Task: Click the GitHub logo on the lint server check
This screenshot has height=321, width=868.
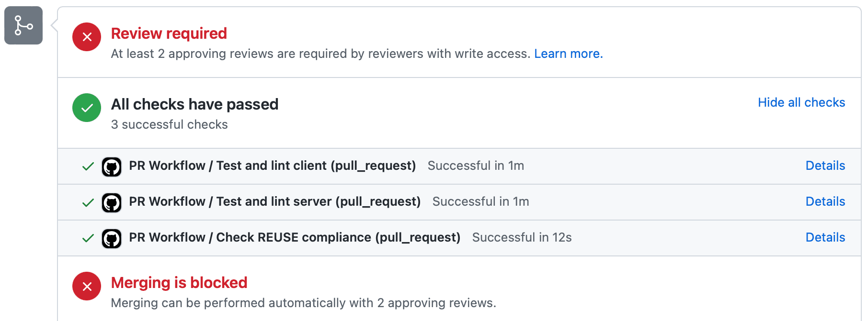Action: pos(112,203)
